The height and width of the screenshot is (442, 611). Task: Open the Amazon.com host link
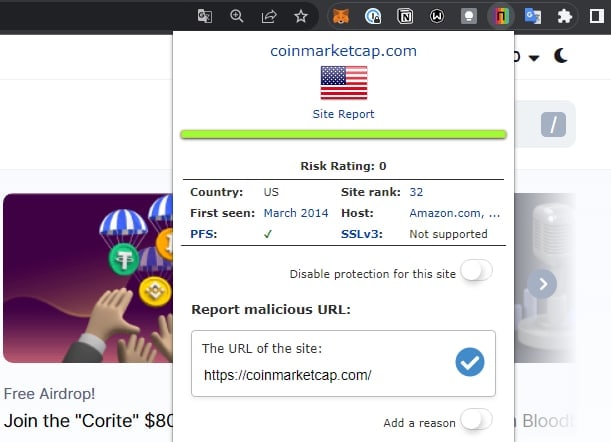(x=454, y=213)
